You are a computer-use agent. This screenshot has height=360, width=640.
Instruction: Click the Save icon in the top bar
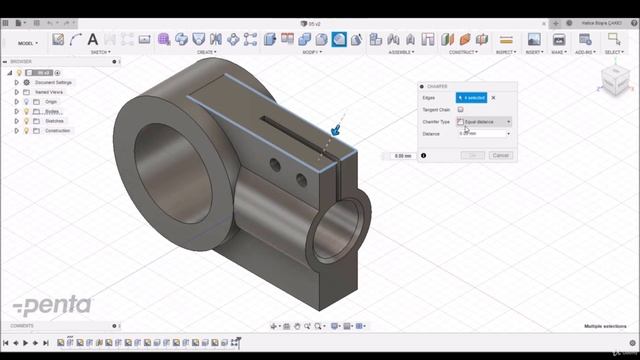coord(36,23)
